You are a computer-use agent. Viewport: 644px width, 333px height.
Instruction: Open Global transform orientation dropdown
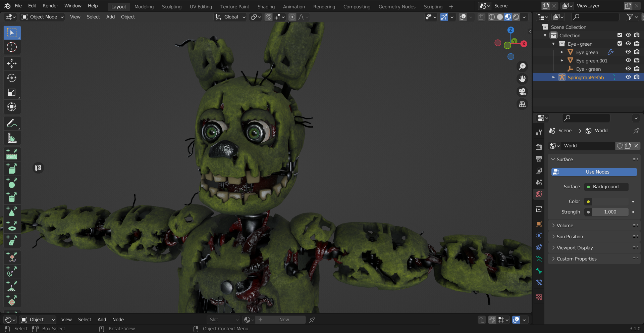[x=231, y=17]
